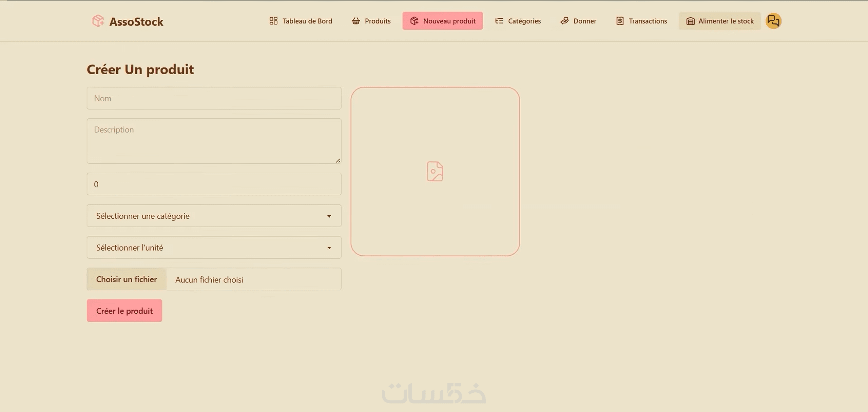Open the Sélectionner l'unité dropdown

tap(214, 248)
